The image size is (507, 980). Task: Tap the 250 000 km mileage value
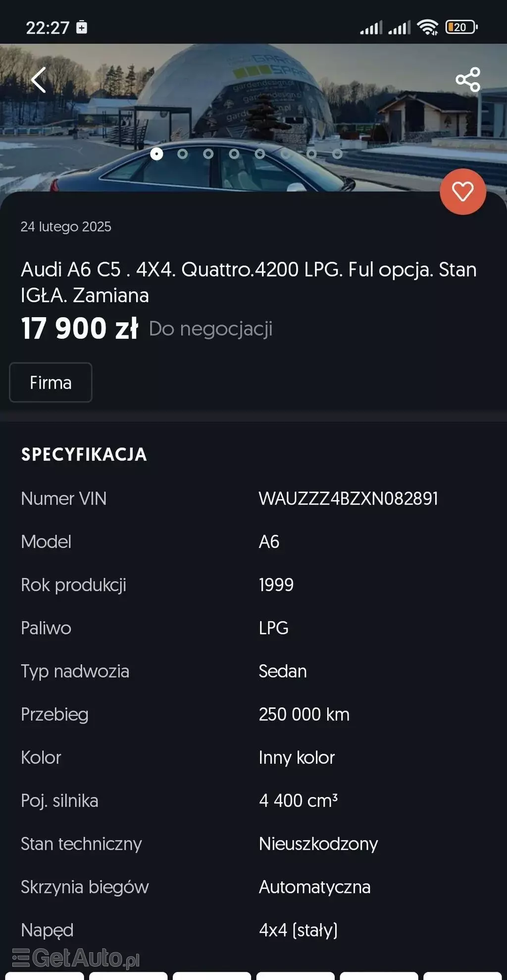(x=304, y=714)
